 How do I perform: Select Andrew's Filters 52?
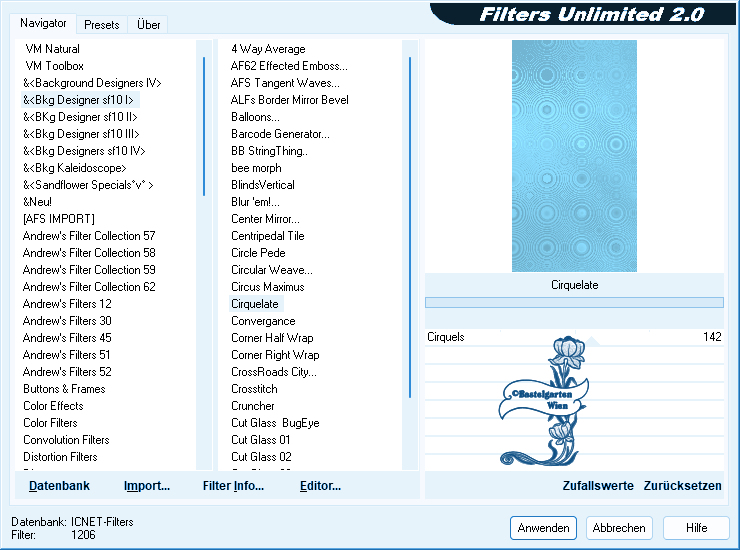click(x=67, y=372)
